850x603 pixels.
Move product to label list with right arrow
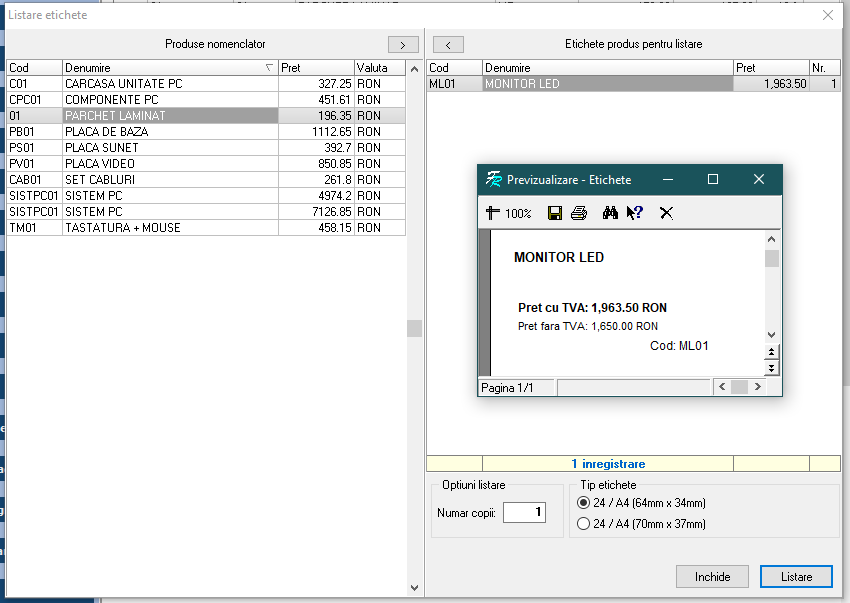click(x=403, y=45)
